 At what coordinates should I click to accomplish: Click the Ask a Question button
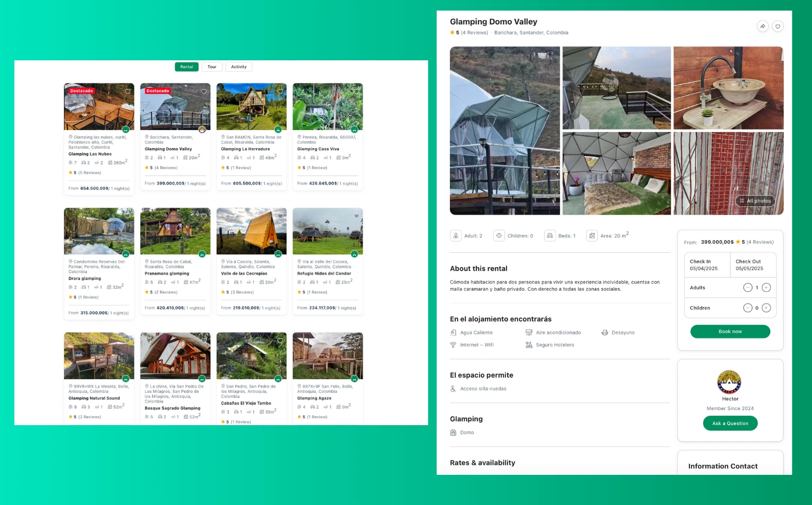tap(730, 424)
